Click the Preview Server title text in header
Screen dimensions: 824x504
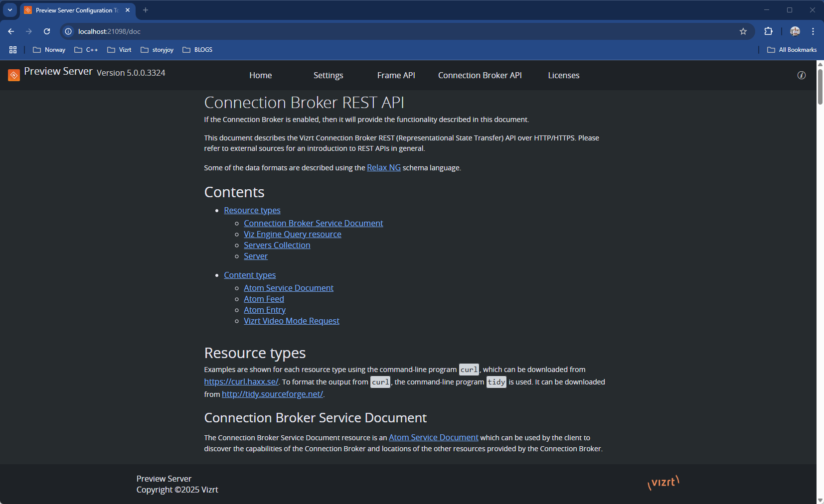coord(58,71)
